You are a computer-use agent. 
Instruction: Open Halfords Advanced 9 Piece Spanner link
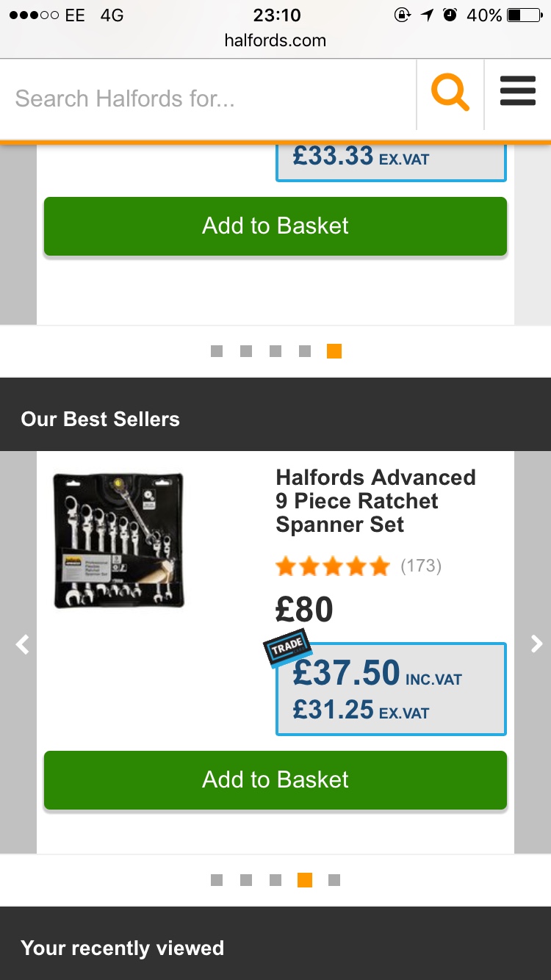pyautogui.click(x=375, y=501)
